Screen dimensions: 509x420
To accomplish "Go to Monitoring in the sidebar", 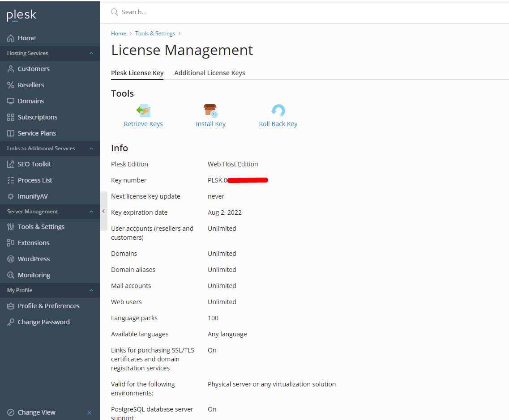I will (34, 275).
